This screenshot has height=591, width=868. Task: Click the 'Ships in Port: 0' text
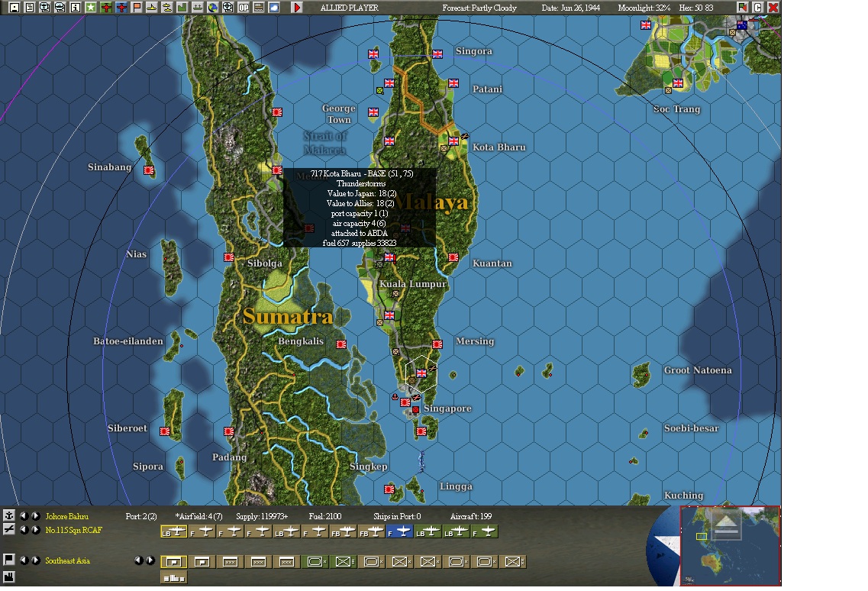pyautogui.click(x=397, y=516)
